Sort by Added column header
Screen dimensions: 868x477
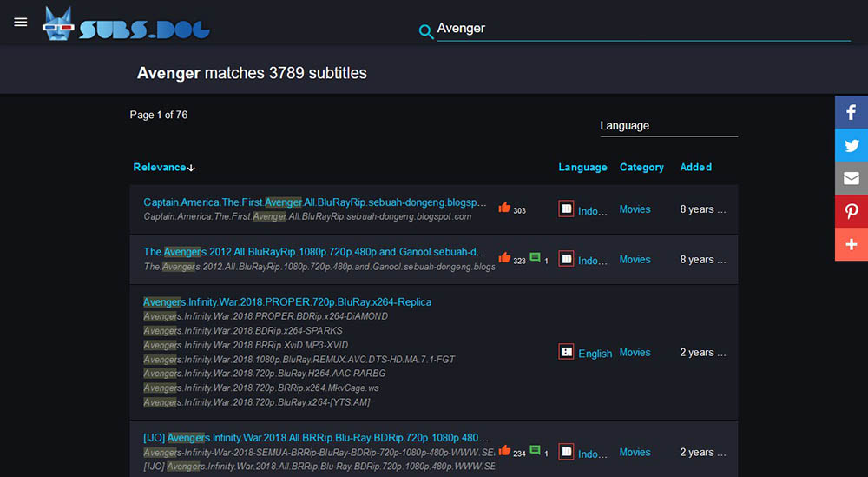pos(695,167)
